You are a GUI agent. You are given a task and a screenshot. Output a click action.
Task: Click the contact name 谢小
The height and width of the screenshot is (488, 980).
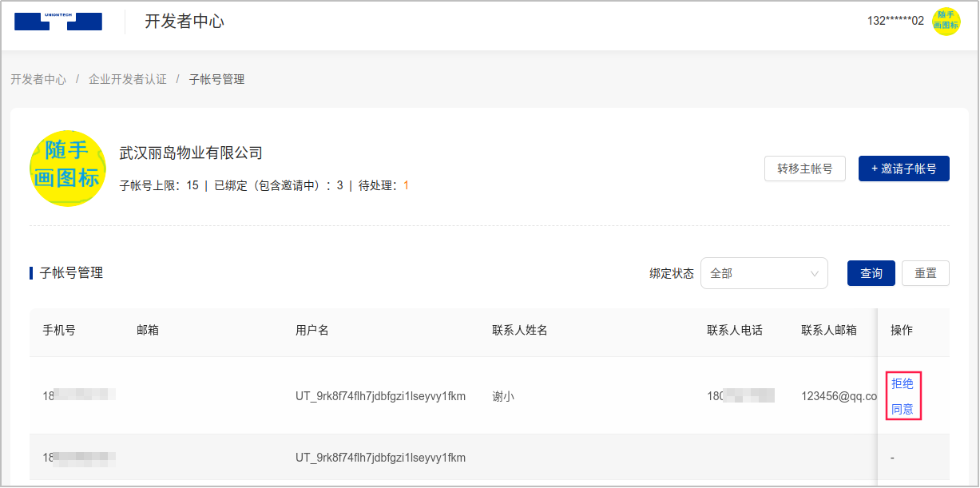click(x=503, y=395)
